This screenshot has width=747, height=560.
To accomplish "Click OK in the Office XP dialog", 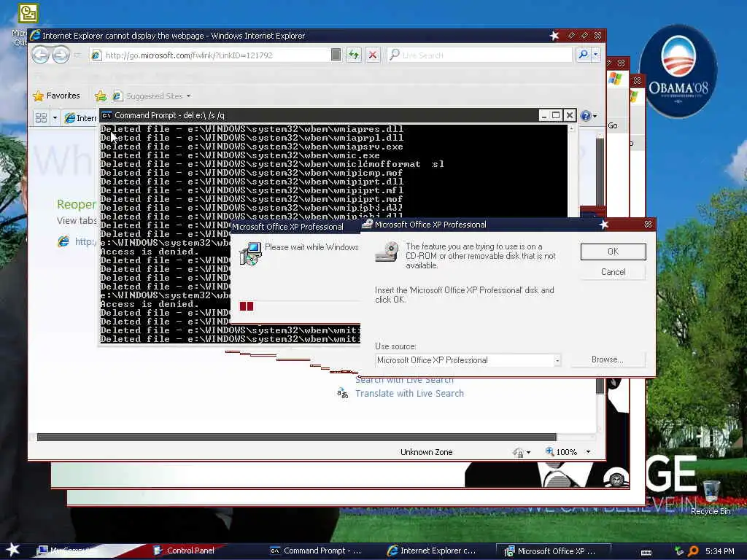I will click(613, 252).
